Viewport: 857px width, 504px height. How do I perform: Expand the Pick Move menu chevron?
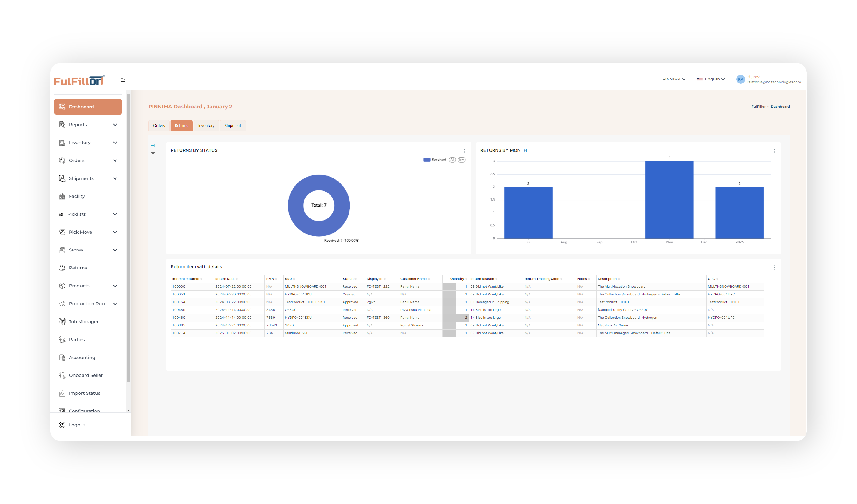(115, 232)
